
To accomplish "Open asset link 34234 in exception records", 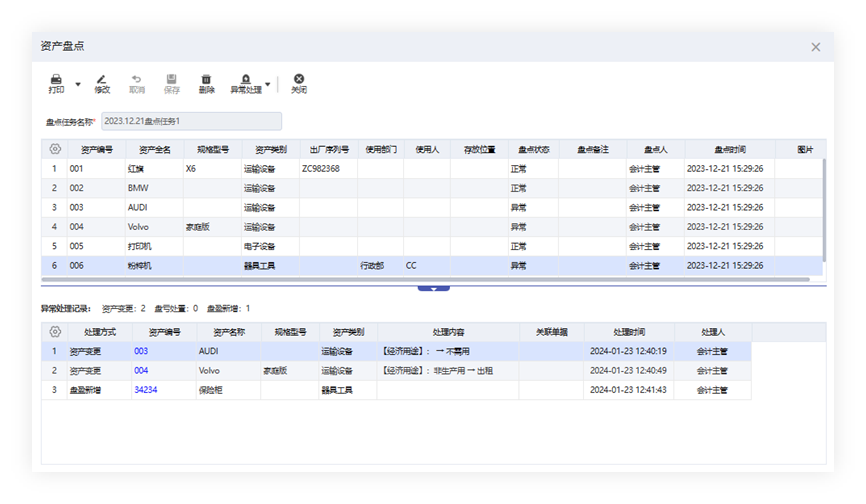I will pyautogui.click(x=146, y=389).
